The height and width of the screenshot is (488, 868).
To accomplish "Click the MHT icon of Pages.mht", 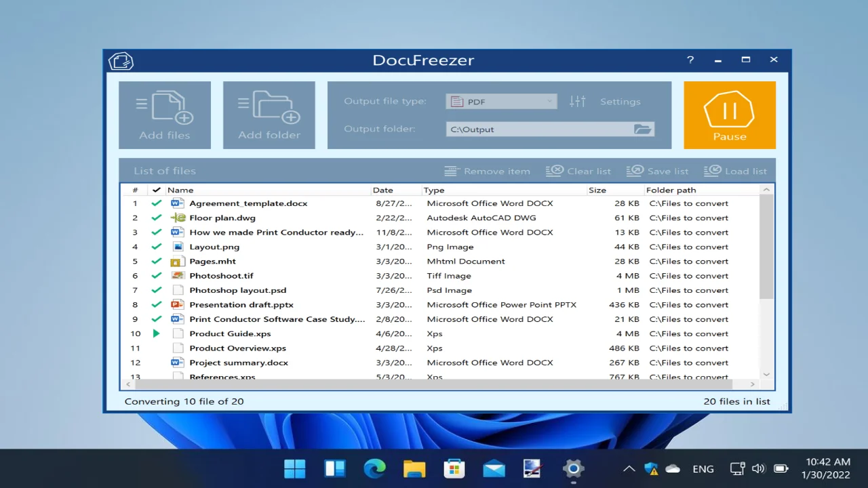I will (177, 261).
